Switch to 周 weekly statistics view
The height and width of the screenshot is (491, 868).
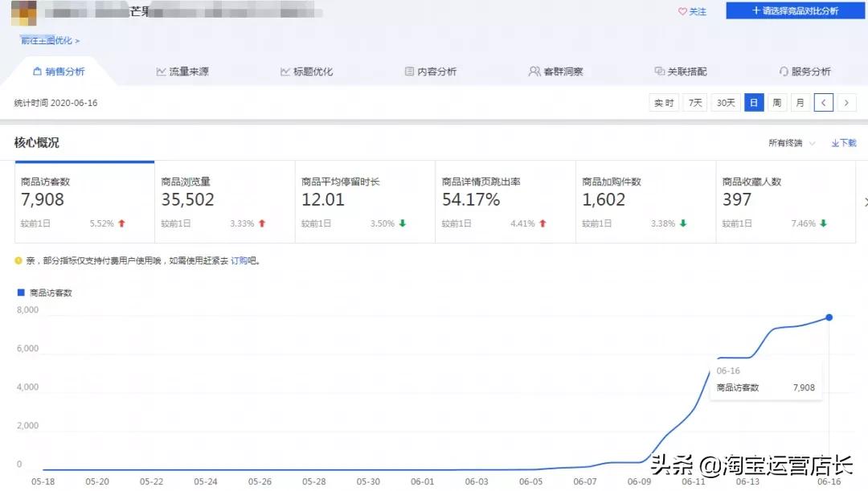[x=776, y=102]
